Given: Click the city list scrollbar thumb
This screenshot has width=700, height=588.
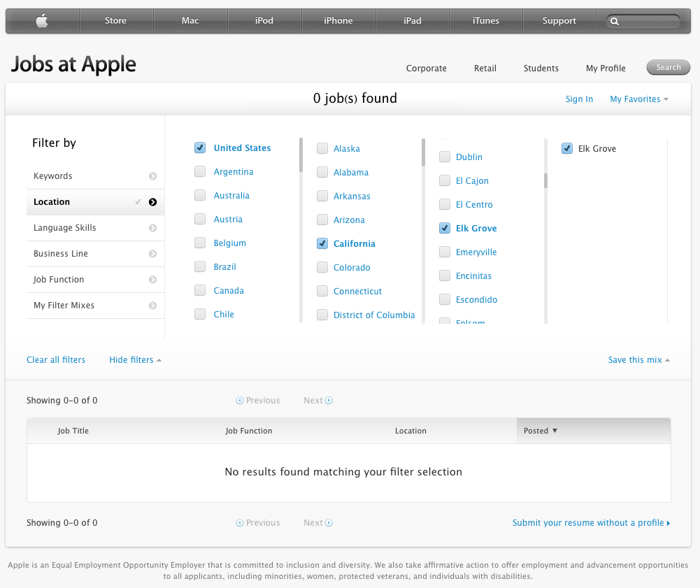Looking at the screenshot, I should [545, 180].
